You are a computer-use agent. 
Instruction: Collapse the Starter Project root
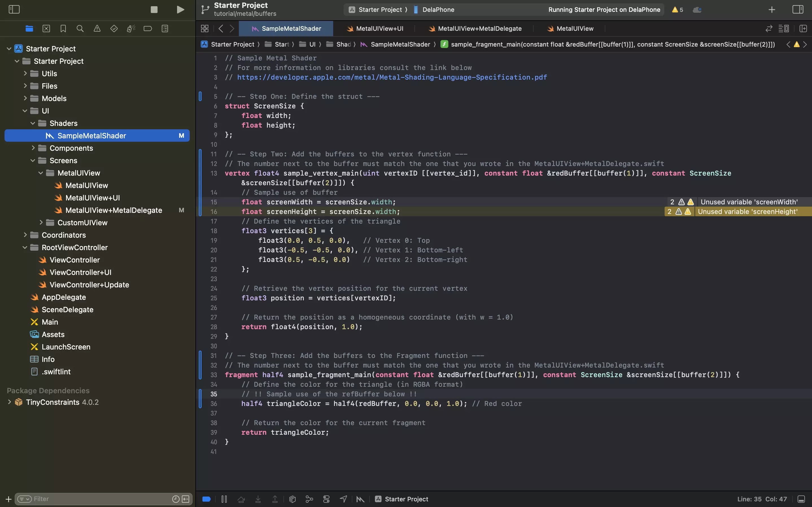coord(9,49)
